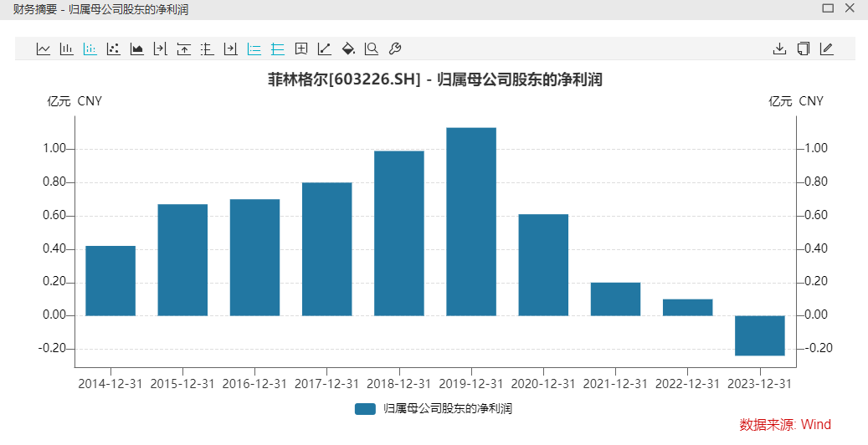Click the diagonal trend line tool
The image size is (868, 445).
click(x=325, y=49)
